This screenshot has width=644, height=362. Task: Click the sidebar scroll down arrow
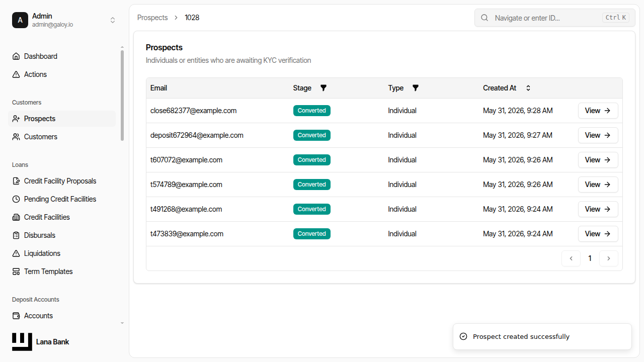(122, 323)
